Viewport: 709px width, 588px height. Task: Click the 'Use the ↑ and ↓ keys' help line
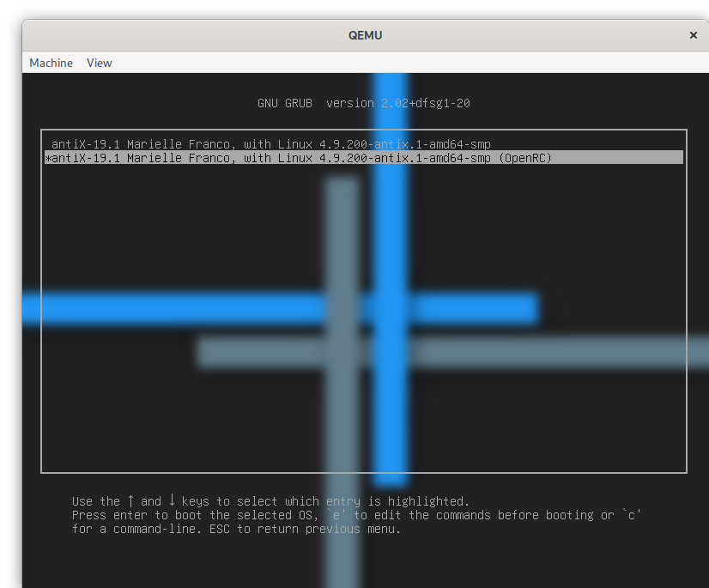270,501
